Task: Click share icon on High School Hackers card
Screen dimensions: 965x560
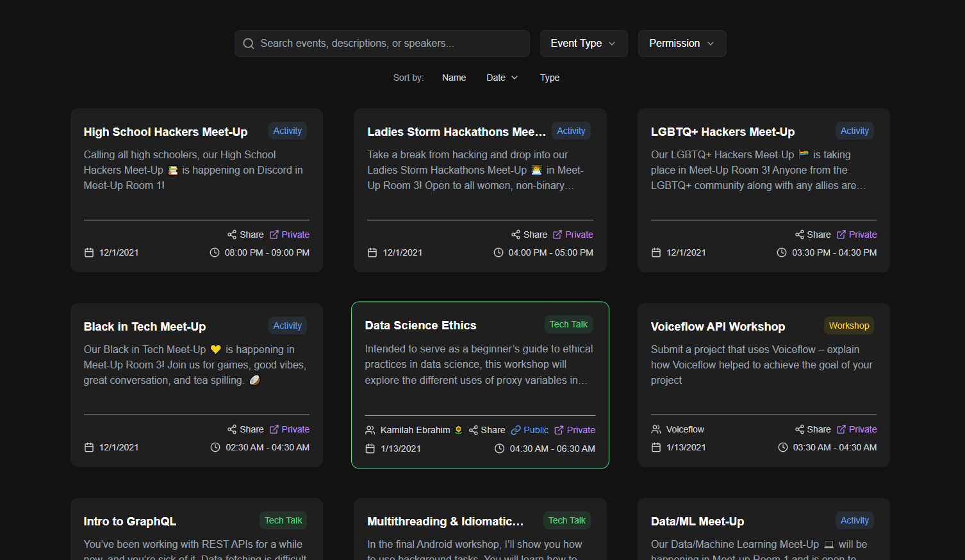Action: tap(232, 235)
